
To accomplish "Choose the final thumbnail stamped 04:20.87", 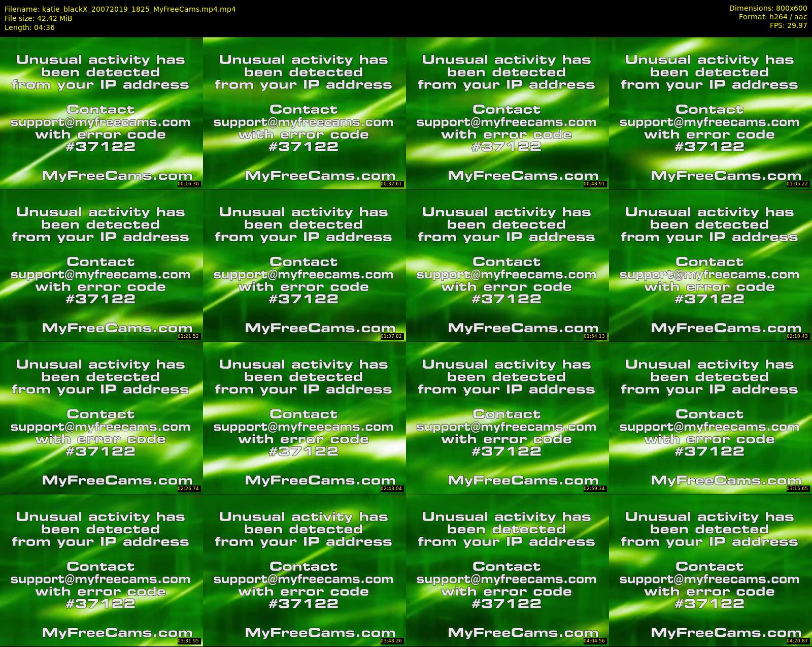I will [x=710, y=570].
